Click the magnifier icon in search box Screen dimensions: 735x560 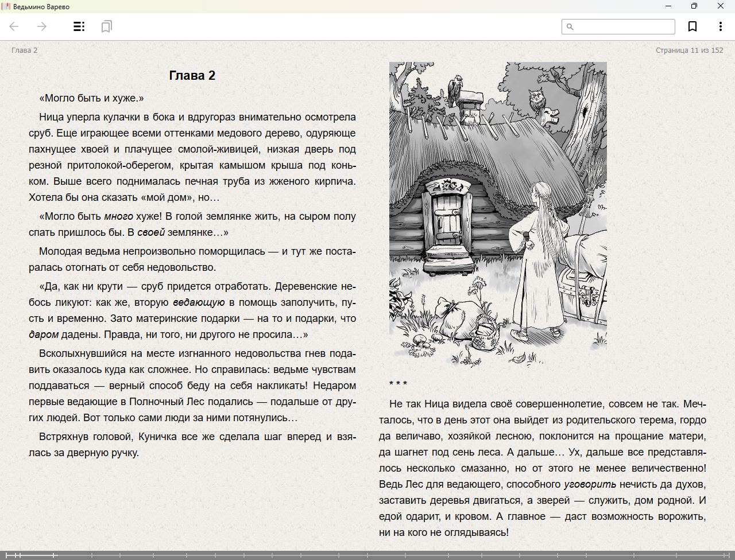[570, 27]
